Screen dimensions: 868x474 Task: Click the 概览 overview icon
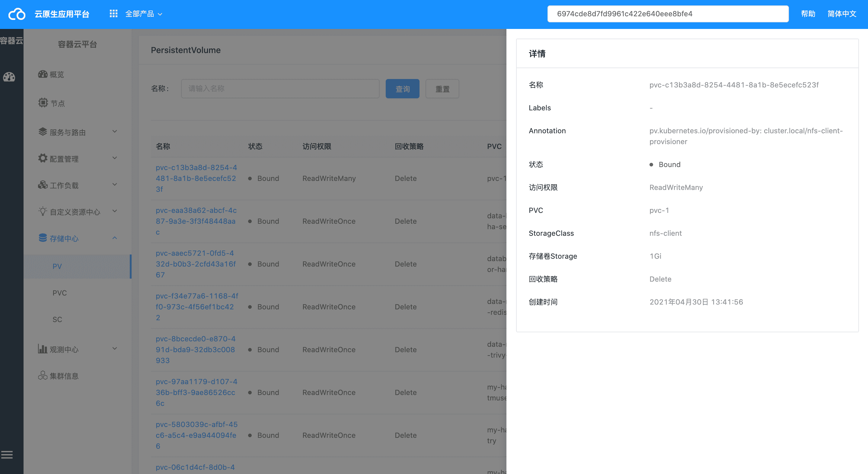pos(43,74)
